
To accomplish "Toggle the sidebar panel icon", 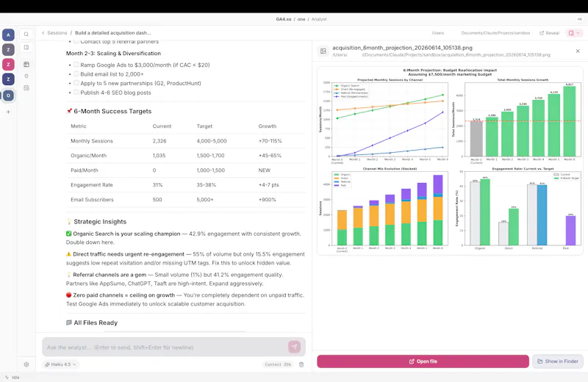I will (x=26, y=48).
